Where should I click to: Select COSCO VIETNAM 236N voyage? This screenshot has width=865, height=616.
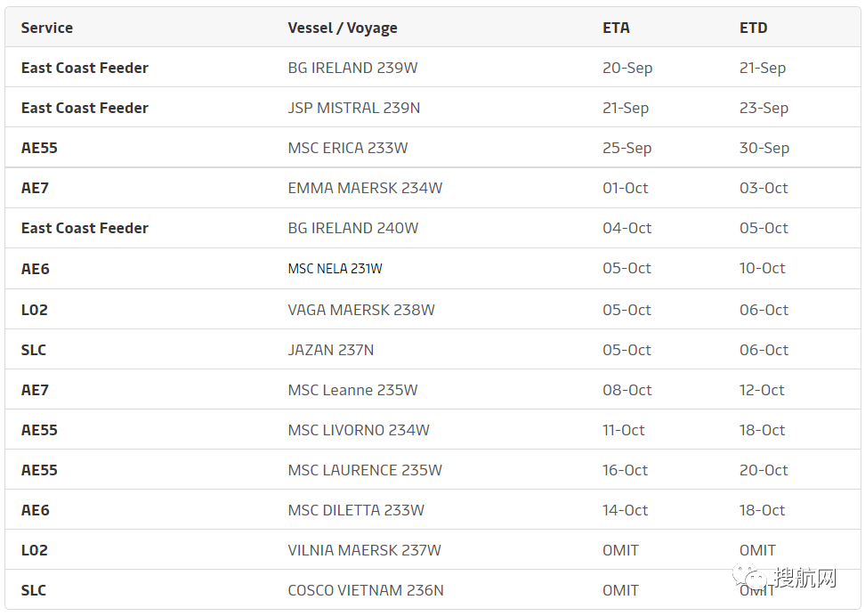tap(366, 590)
